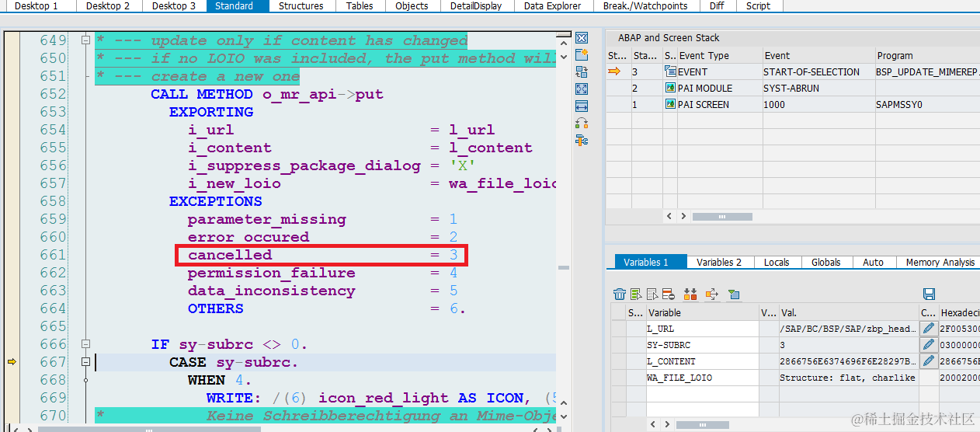Click the export arrow icon in variables toolbar
The width and height of the screenshot is (980, 432).
click(712, 294)
